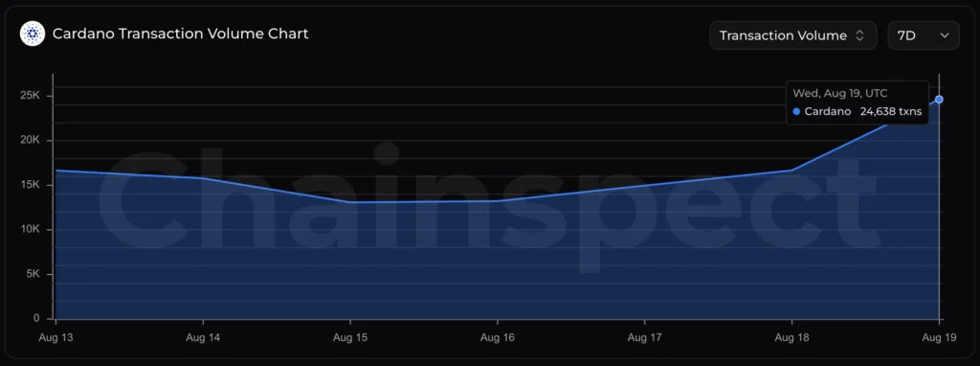Image resolution: width=980 pixels, height=366 pixels.
Task: Click the 'Cardano Transaction Volume Chart' title
Action: coord(181,34)
